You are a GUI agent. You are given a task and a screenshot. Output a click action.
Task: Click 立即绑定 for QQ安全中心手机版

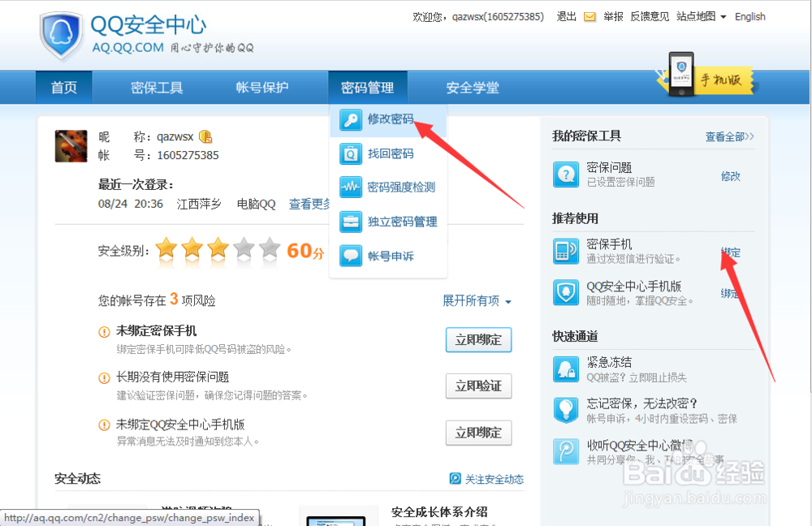tap(478, 433)
